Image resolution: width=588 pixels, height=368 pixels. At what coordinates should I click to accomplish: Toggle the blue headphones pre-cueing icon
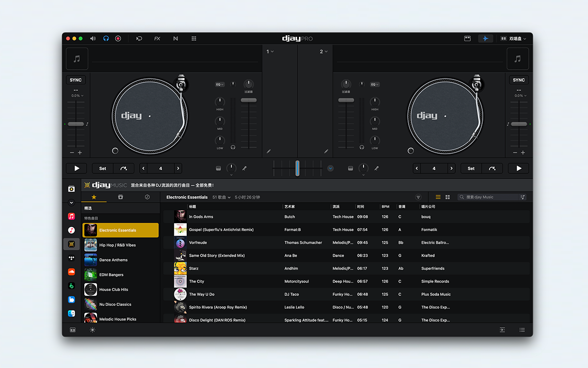[106, 38]
